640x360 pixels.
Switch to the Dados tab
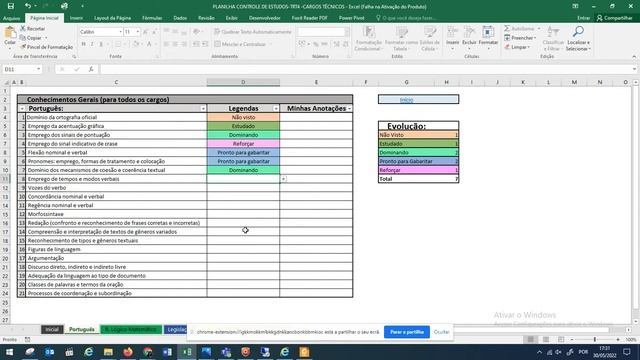point(180,18)
